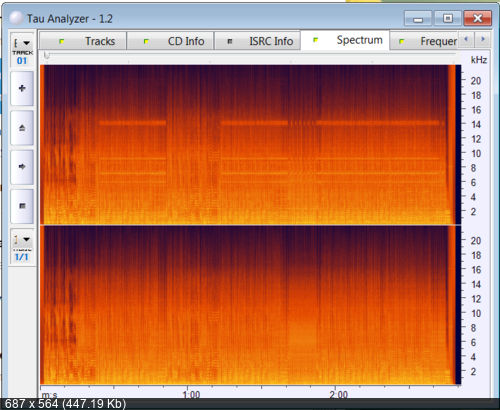
Task: Open the 1/1 selector dropdown
Action: [22, 239]
